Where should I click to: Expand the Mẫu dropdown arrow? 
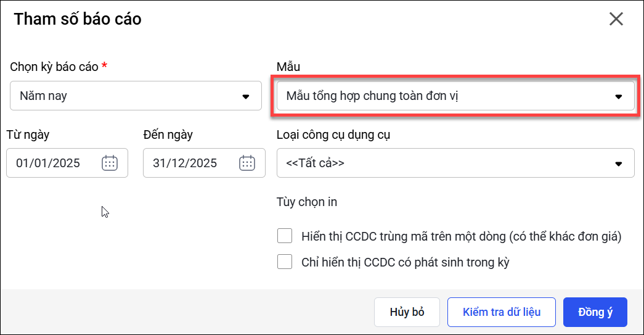pyautogui.click(x=619, y=96)
